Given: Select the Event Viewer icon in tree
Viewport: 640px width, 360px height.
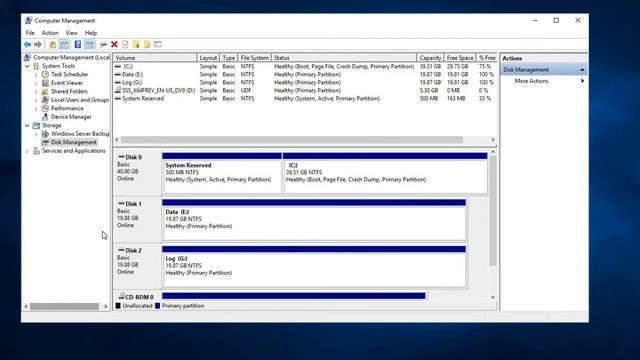Looking at the screenshot, I should pyautogui.click(x=45, y=83).
